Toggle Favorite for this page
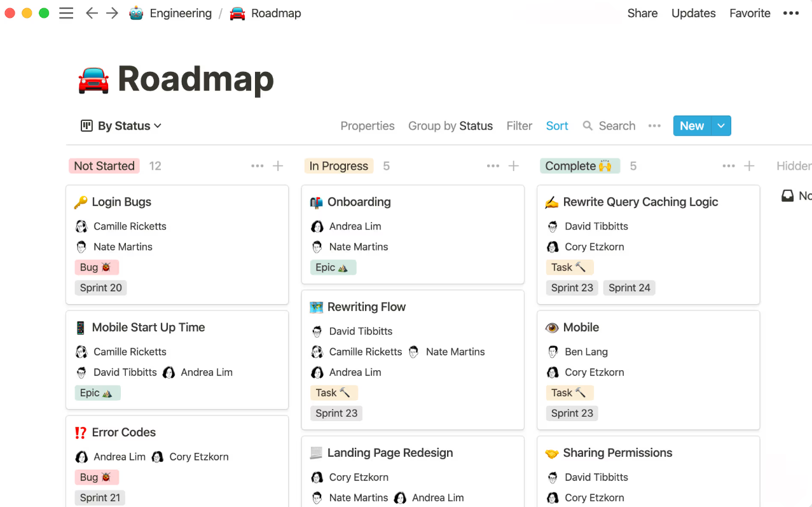This screenshot has height=507, width=812. 750,13
